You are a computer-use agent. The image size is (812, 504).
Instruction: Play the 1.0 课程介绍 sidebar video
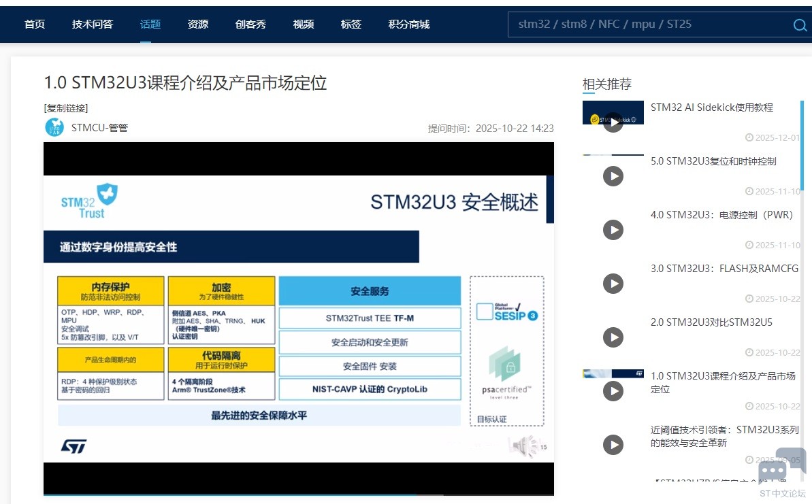pos(613,390)
